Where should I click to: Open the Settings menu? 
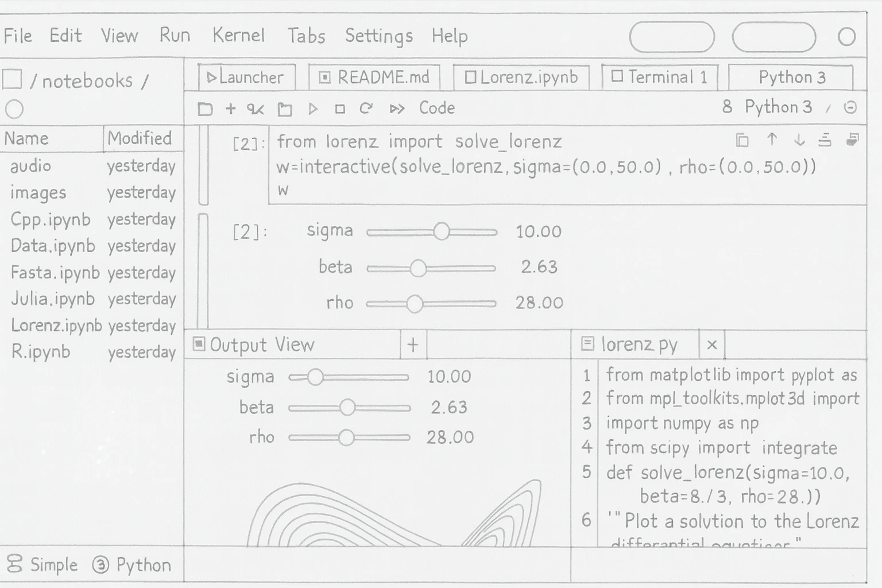tap(379, 36)
